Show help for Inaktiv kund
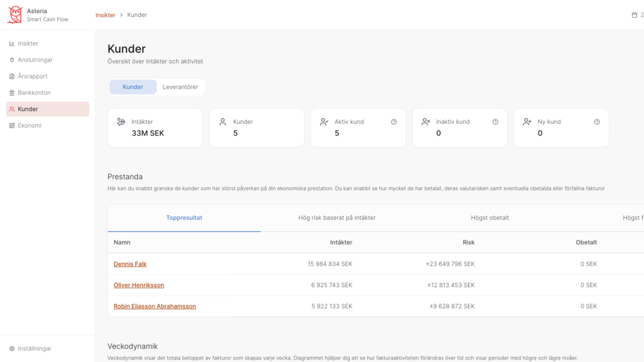This screenshot has width=644, height=362. coord(496,122)
